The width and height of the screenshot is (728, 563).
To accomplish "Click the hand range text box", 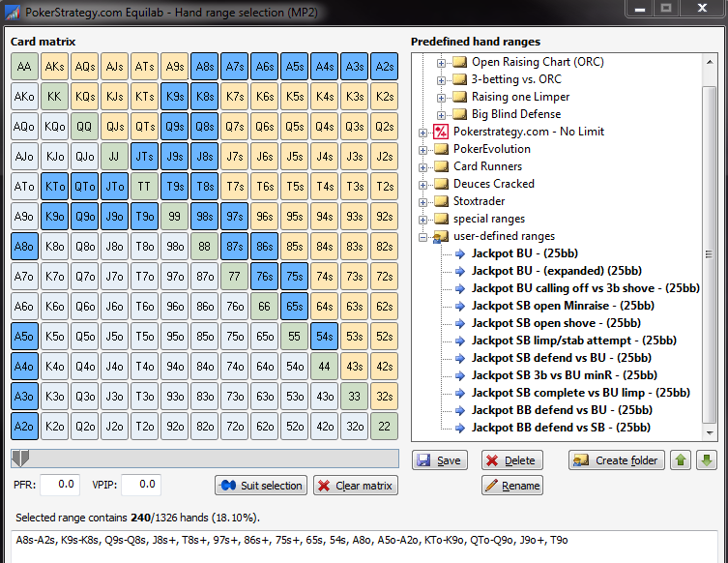I will (x=364, y=547).
